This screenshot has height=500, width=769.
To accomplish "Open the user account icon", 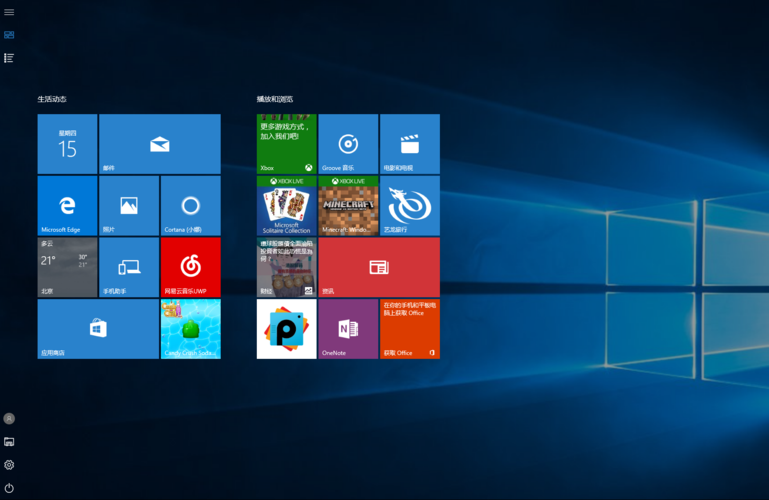I will (x=9, y=419).
